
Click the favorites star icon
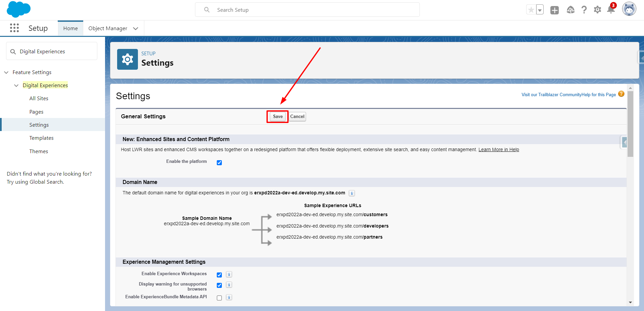click(531, 10)
